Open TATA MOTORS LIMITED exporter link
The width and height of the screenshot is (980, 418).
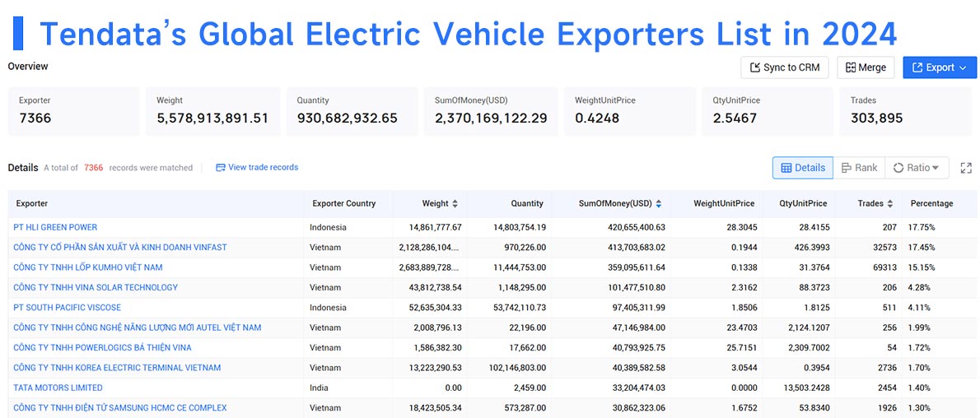pos(58,388)
